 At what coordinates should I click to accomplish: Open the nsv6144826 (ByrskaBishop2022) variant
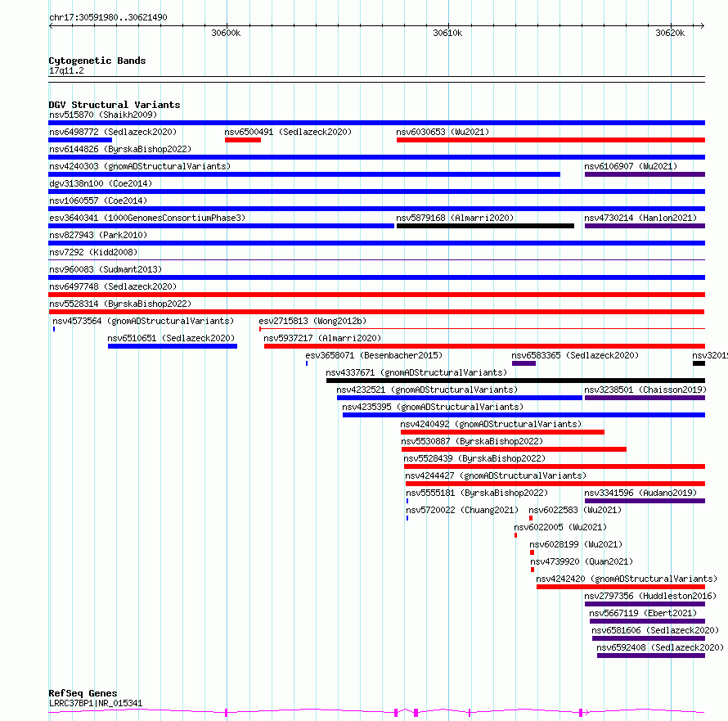coord(376,157)
